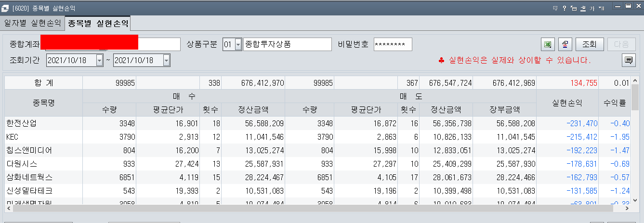Click KEC buy settlement amount 11,041,546
The width and height of the screenshot is (644, 223).
[x=263, y=137]
